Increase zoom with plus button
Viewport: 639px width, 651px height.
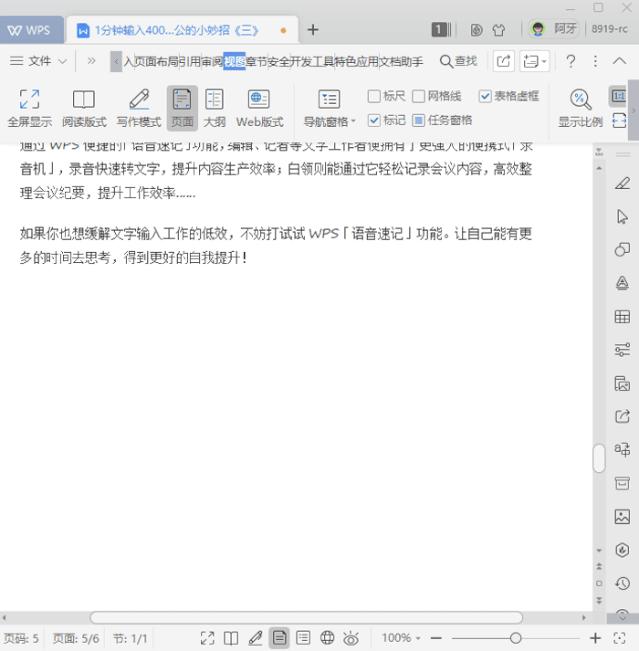tap(595, 638)
